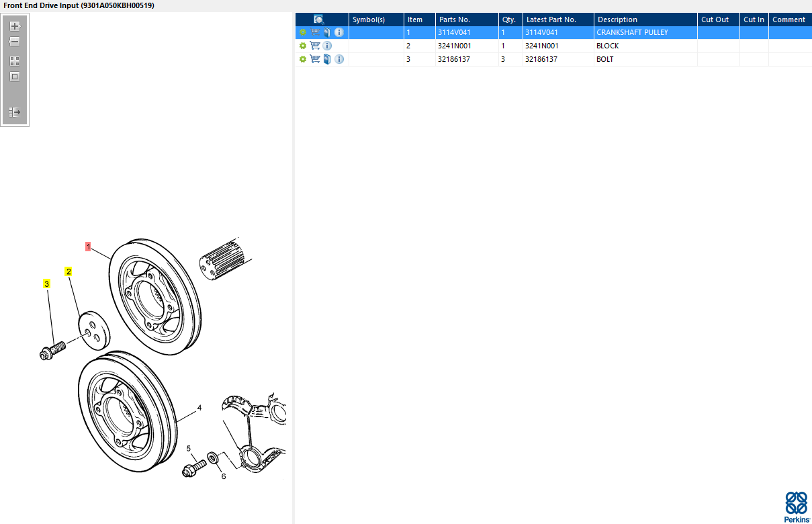This screenshot has height=524, width=812.
Task: Add BOLT 32186137 to cart
Action: click(x=314, y=59)
